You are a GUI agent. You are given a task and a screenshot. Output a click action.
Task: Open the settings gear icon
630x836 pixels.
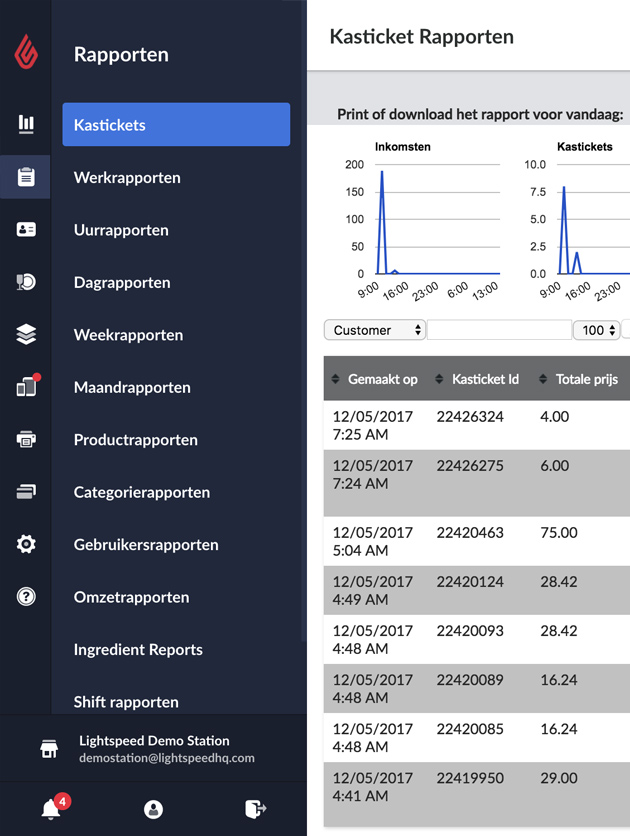click(x=26, y=544)
